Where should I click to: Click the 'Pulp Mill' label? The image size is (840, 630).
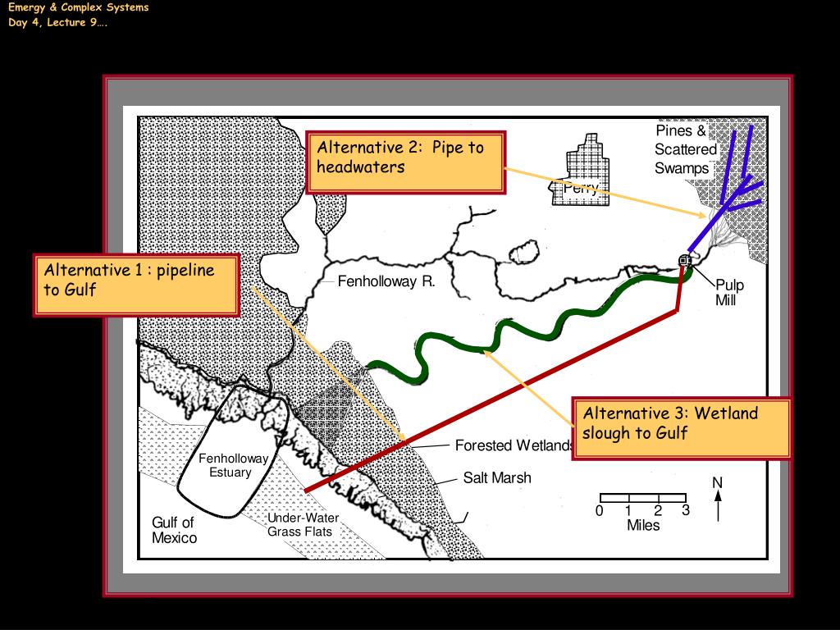click(729, 292)
